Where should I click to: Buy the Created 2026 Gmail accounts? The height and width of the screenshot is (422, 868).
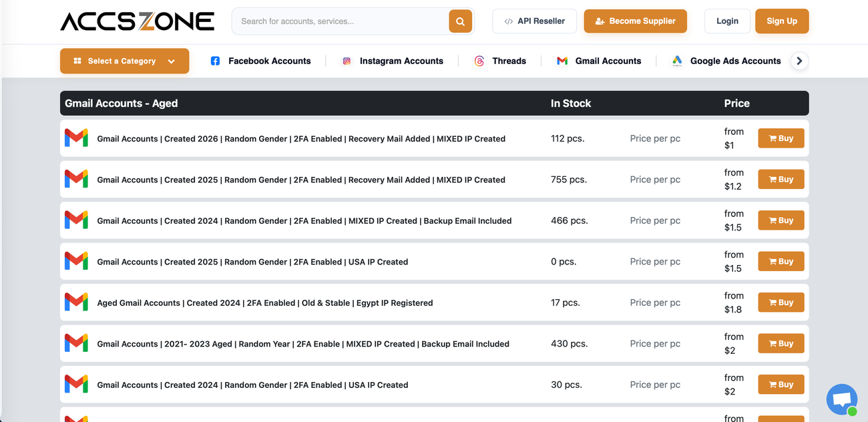781,138
